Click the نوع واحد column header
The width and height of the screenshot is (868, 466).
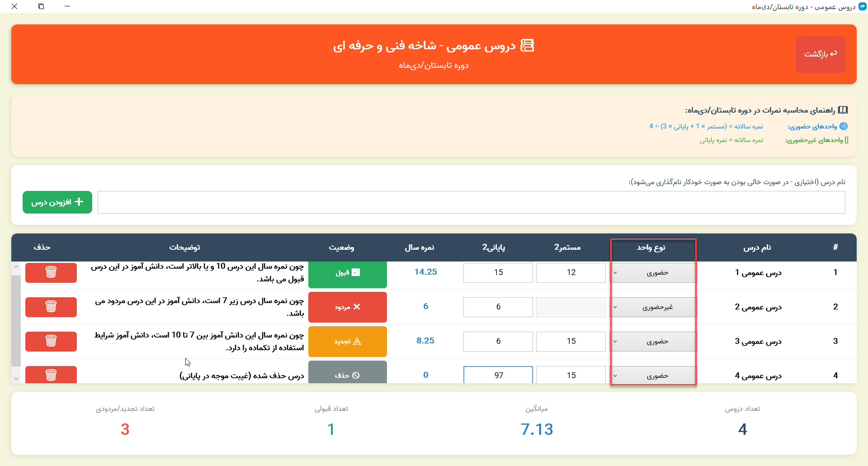(651, 247)
